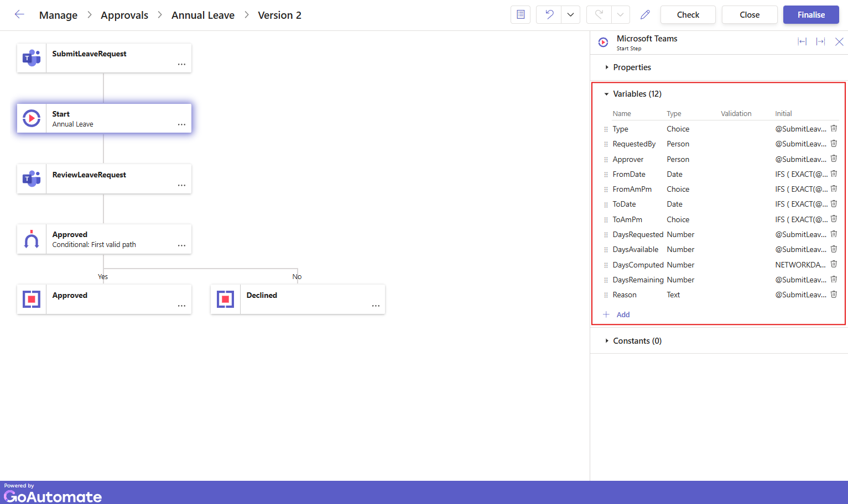Open the notes list icon in toolbar
Screen dimensions: 848x504
[x=521, y=15]
